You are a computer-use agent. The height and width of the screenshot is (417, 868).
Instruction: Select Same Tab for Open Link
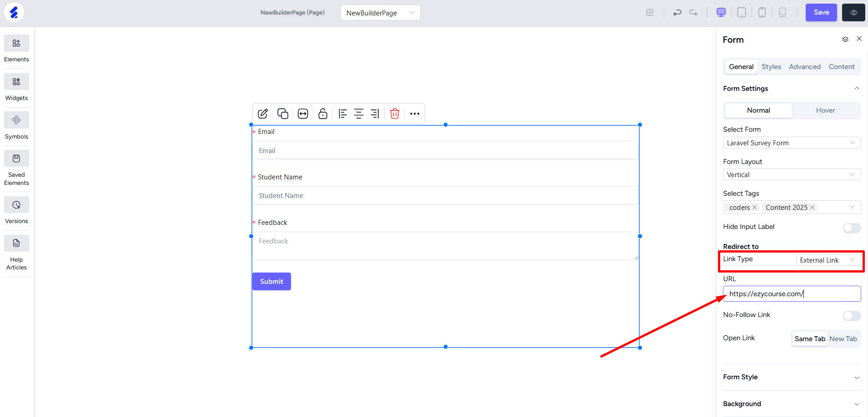click(x=810, y=339)
